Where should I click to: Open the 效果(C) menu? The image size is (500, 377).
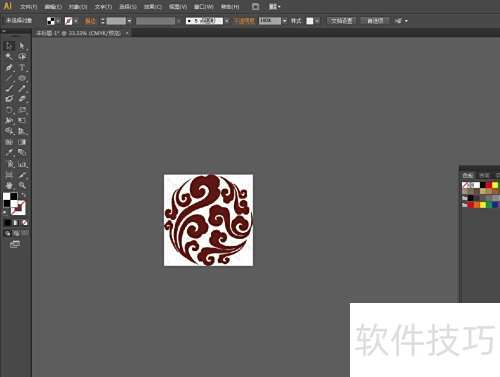click(153, 7)
